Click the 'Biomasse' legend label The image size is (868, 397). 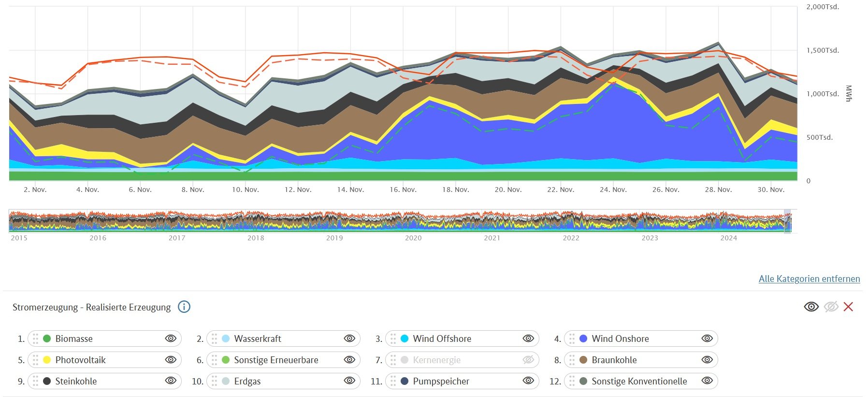[74, 339]
